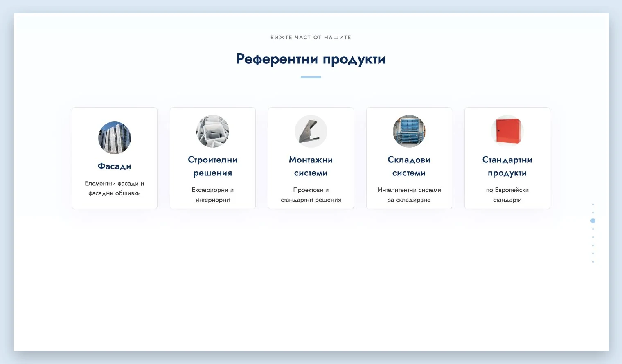Open the Фасади building facade image

coord(115,138)
